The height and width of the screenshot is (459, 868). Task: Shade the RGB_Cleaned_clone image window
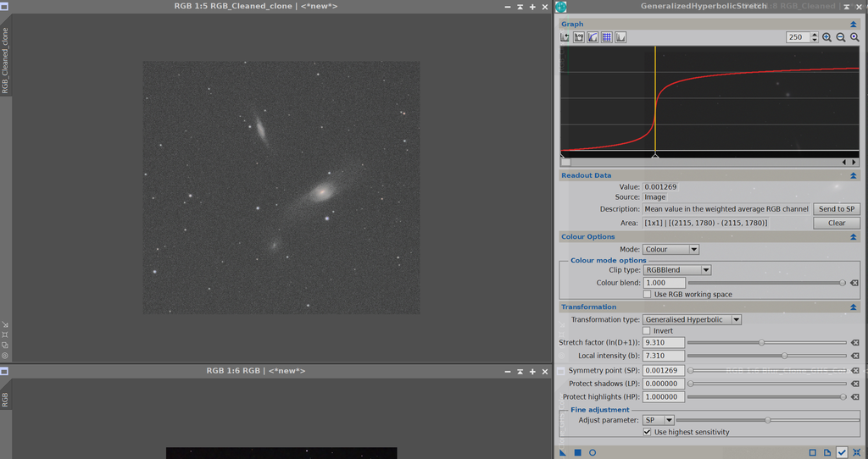click(520, 7)
